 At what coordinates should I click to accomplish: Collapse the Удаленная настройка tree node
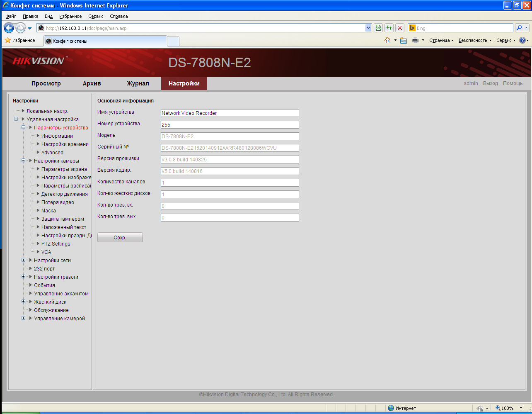[x=16, y=119]
